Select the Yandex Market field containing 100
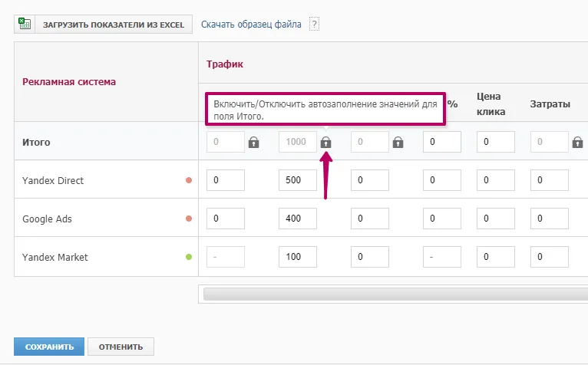Screen dimensions: 588x365 [x=298, y=257]
